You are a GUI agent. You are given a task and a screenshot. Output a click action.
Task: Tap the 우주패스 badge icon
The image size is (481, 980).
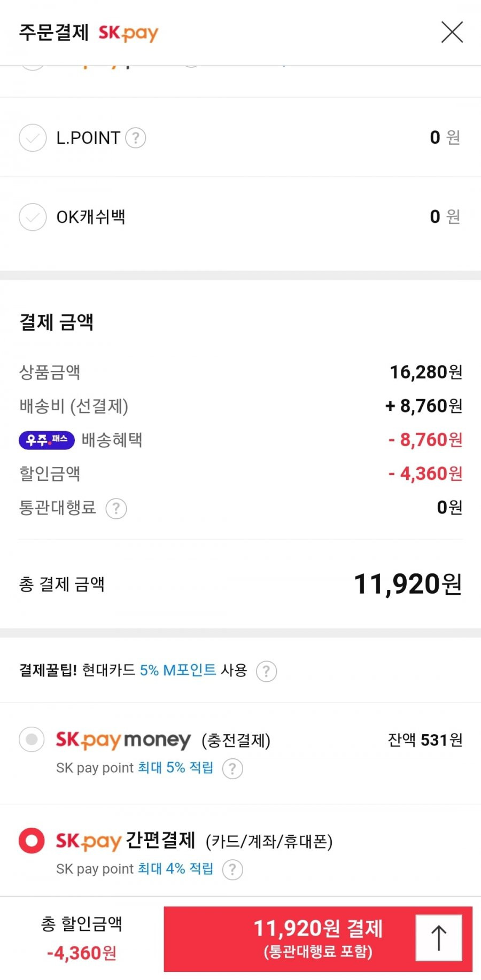[x=46, y=440]
